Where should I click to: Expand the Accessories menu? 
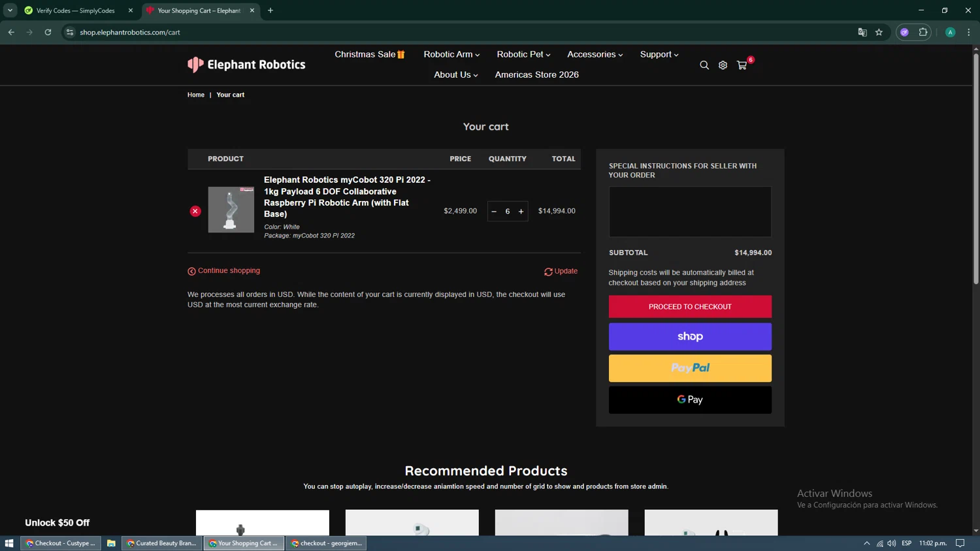tap(595, 54)
